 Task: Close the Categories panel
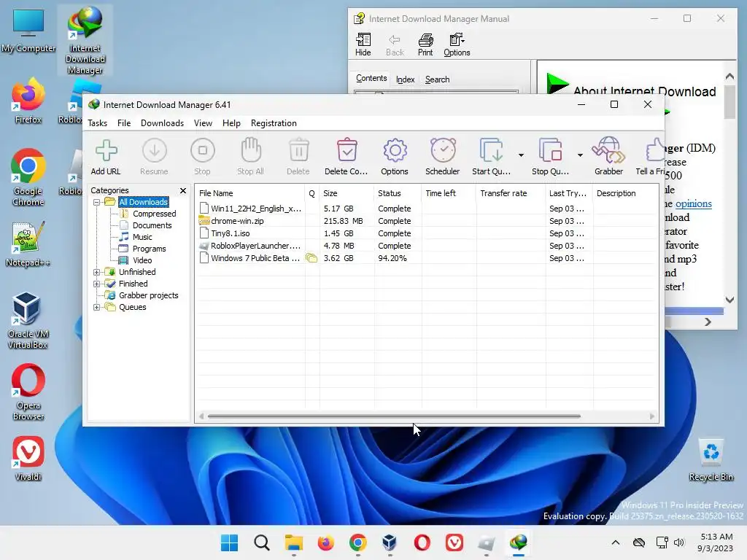[x=183, y=190]
